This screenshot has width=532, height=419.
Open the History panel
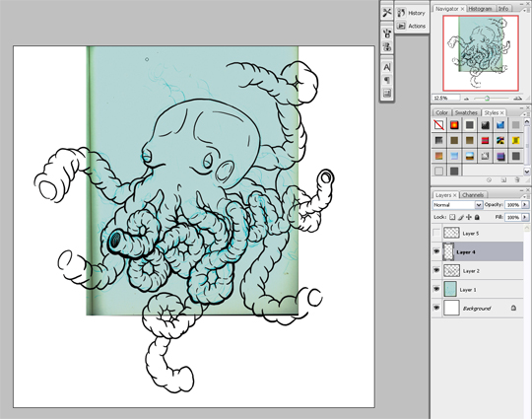[411, 13]
